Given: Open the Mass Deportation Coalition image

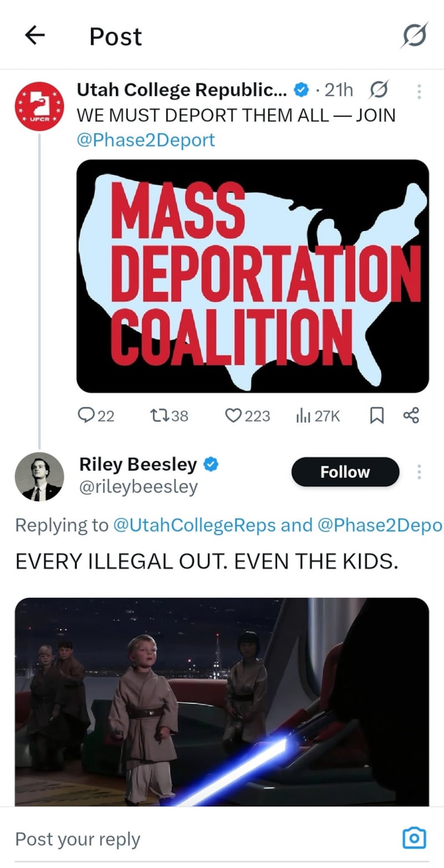Looking at the screenshot, I should (253, 276).
